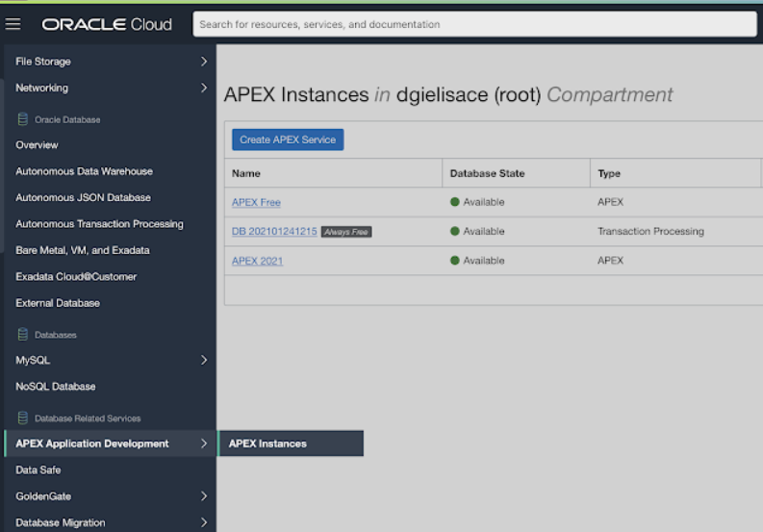Click the Create APEX Service button
Screen dimensions: 763x532
point(288,139)
